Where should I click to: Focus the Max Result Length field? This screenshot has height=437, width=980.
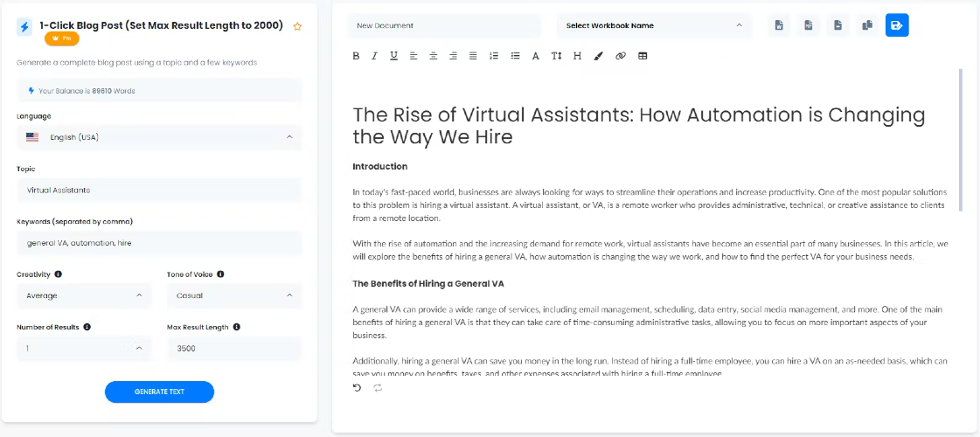(x=234, y=348)
